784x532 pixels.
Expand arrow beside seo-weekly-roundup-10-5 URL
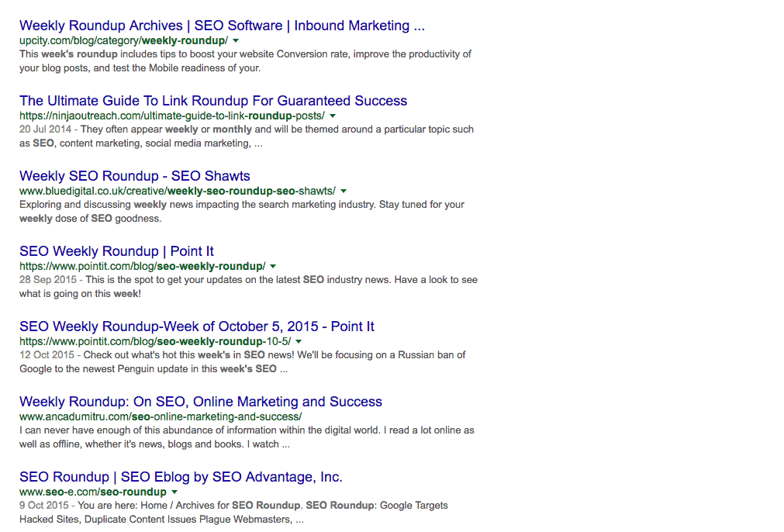pyautogui.click(x=299, y=341)
